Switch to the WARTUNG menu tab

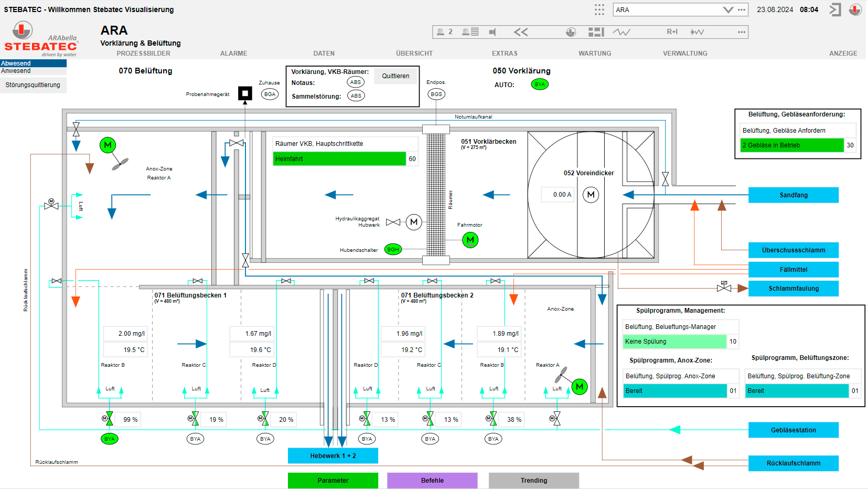(594, 54)
